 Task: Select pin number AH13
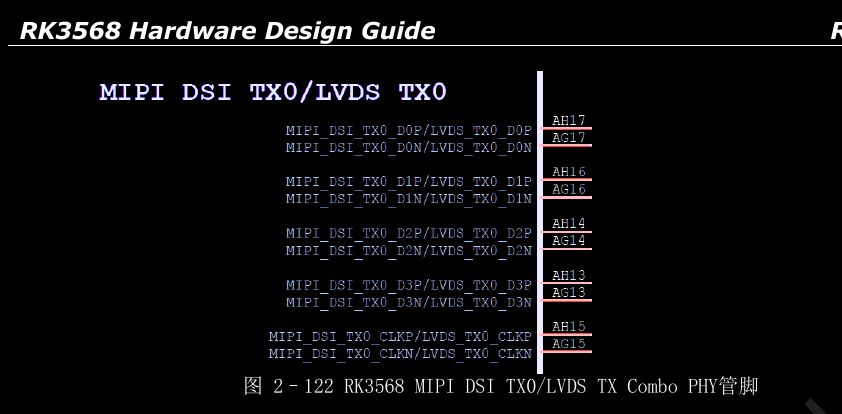click(569, 276)
